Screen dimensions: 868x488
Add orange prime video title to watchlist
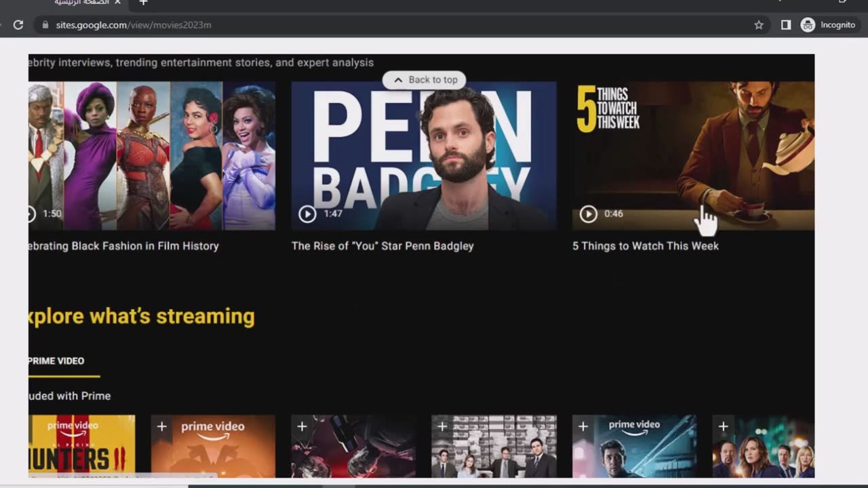[161, 426]
